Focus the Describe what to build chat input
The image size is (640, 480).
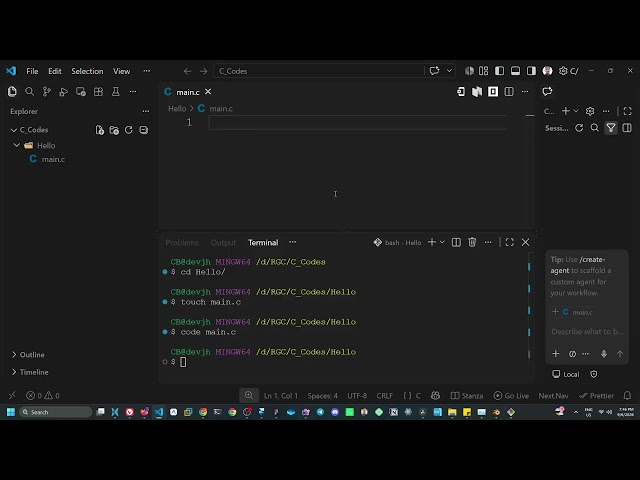tap(587, 332)
